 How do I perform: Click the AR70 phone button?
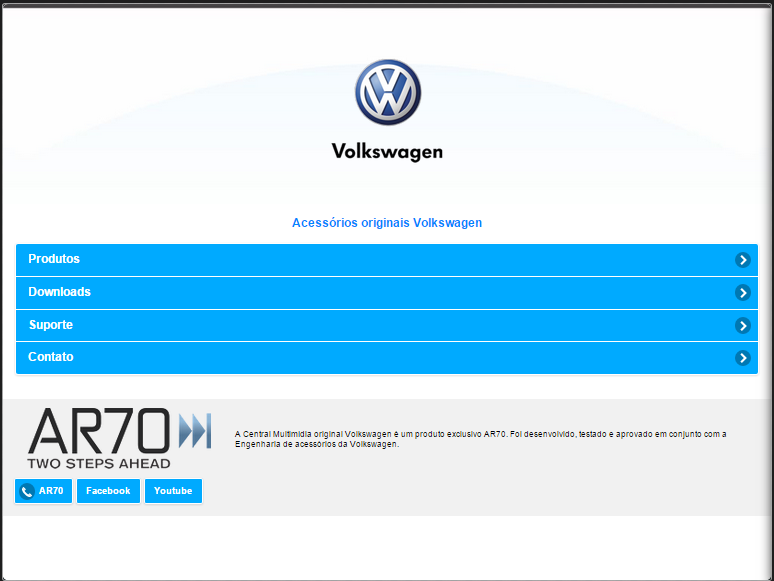click(x=43, y=491)
